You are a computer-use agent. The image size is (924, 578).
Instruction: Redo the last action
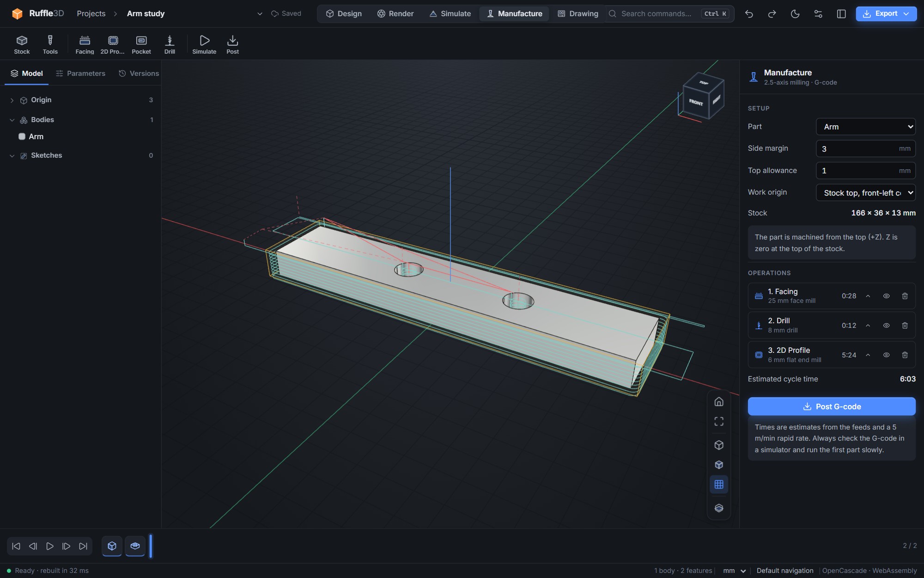tap(772, 14)
